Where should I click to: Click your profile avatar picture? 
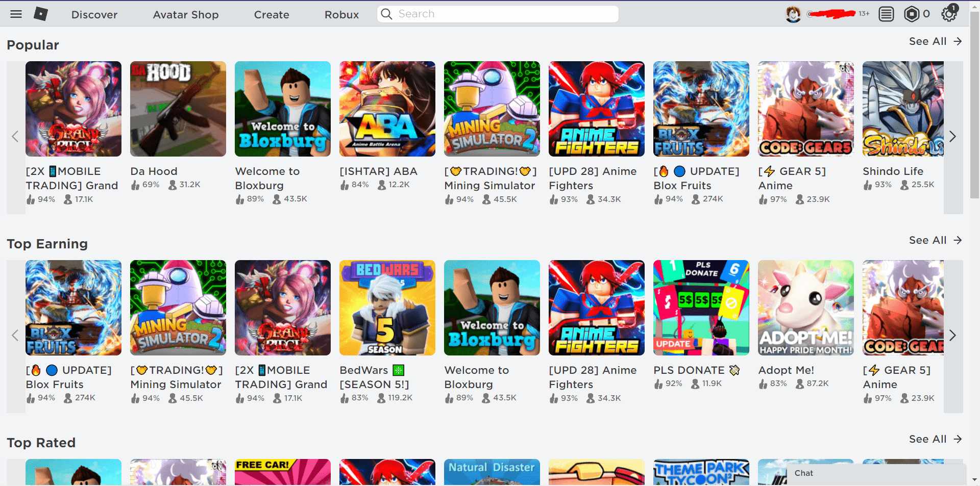point(793,13)
